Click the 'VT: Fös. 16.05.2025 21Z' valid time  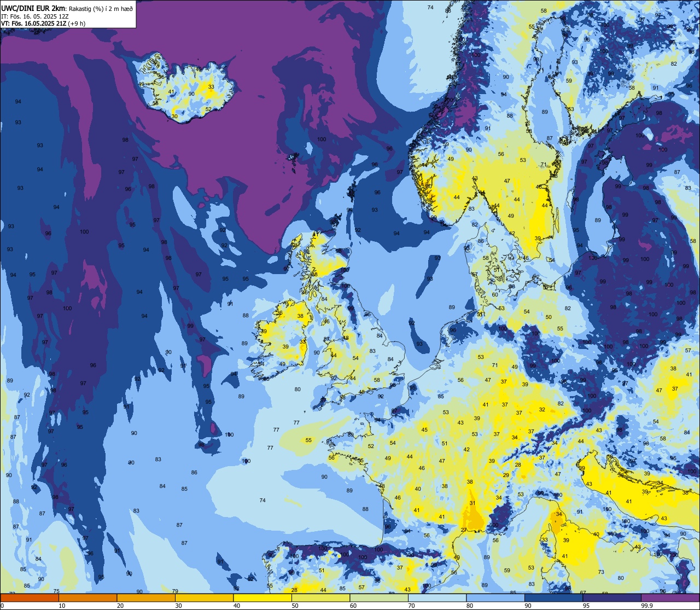pos(34,24)
